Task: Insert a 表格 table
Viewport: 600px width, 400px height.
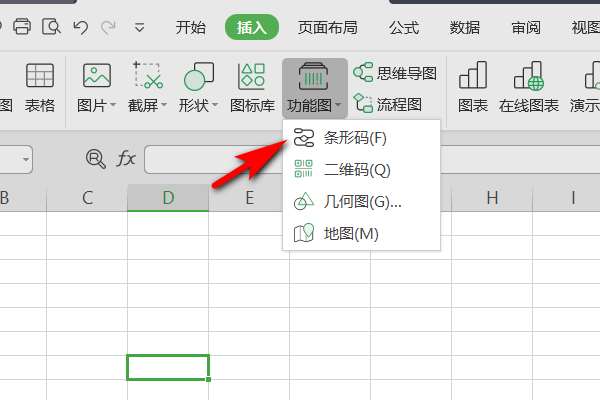Action: (x=40, y=88)
